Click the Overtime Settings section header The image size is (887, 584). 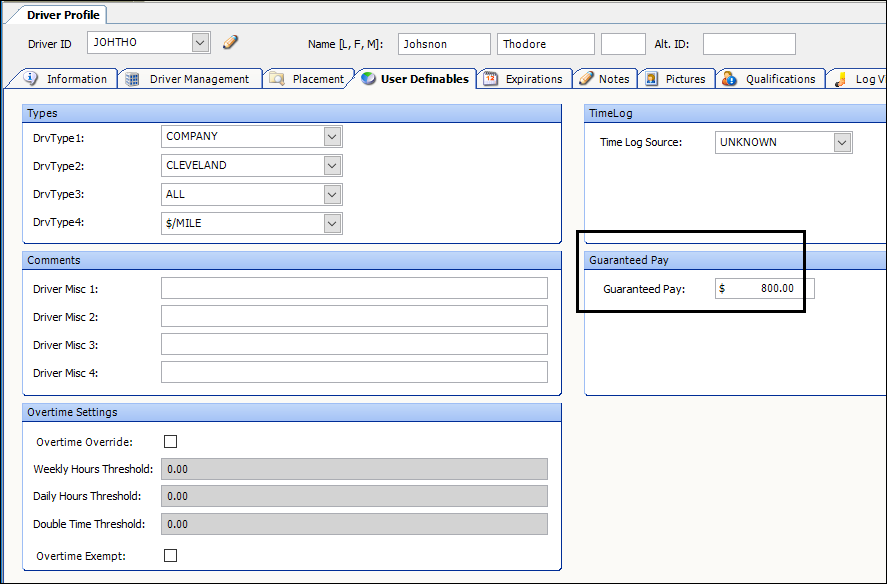(x=292, y=413)
